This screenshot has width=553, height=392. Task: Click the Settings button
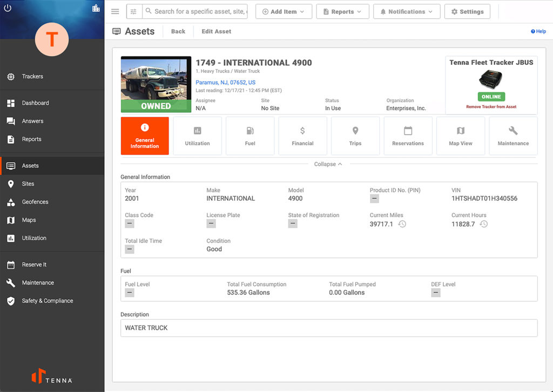tap(467, 12)
